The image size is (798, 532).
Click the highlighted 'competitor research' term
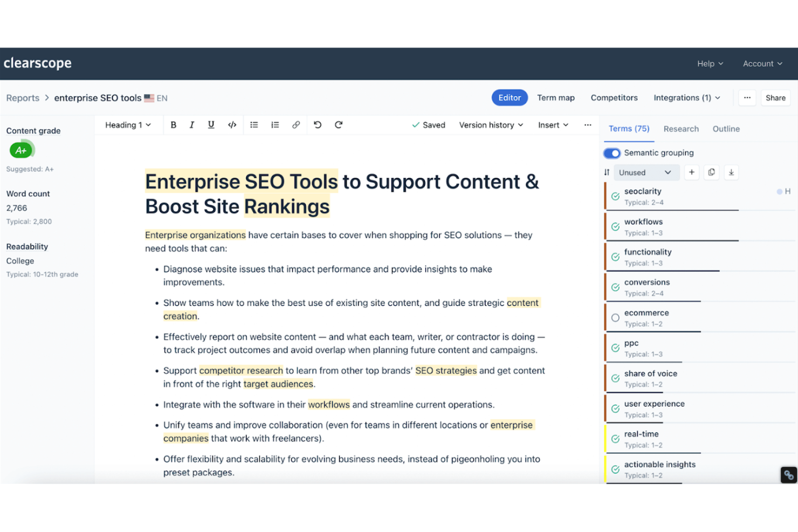pyautogui.click(x=241, y=371)
